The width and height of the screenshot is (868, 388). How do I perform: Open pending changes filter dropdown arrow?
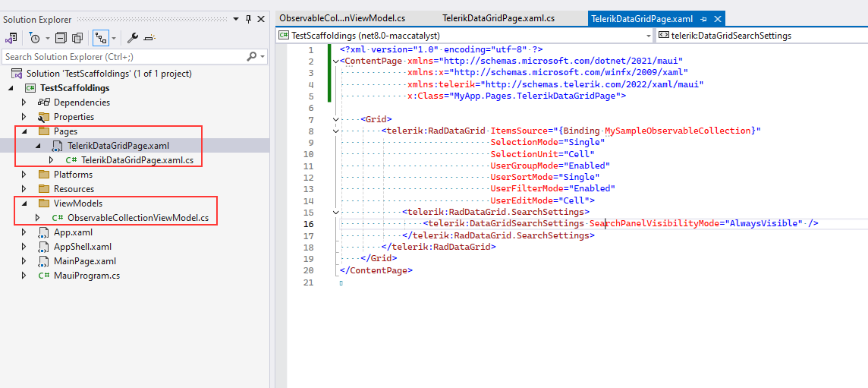(47, 38)
